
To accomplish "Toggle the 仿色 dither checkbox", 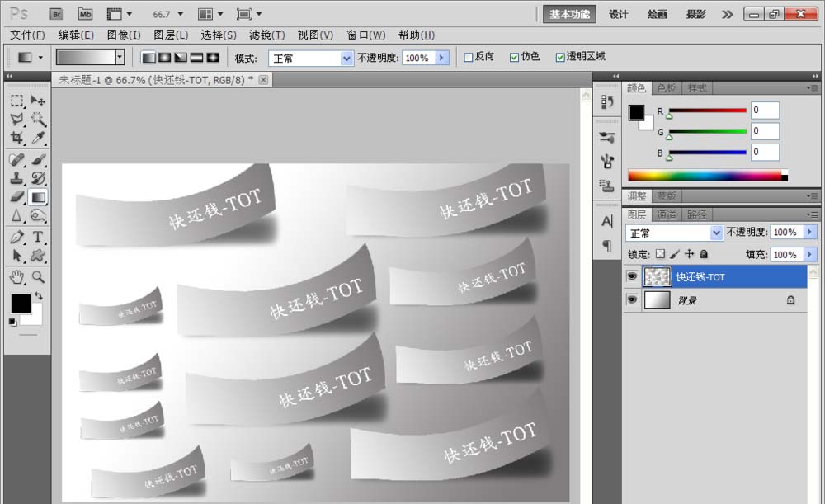I will click(x=514, y=58).
